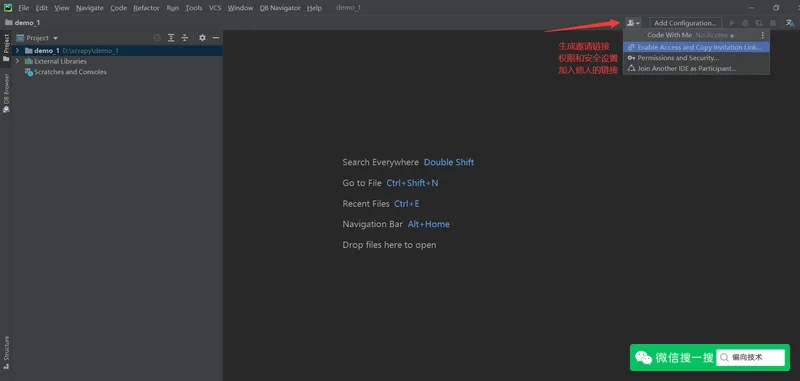The image size is (800, 381).
Task: Click the Ctrl+Shift+N shortcut hint
Action: (x=412, y=183)
